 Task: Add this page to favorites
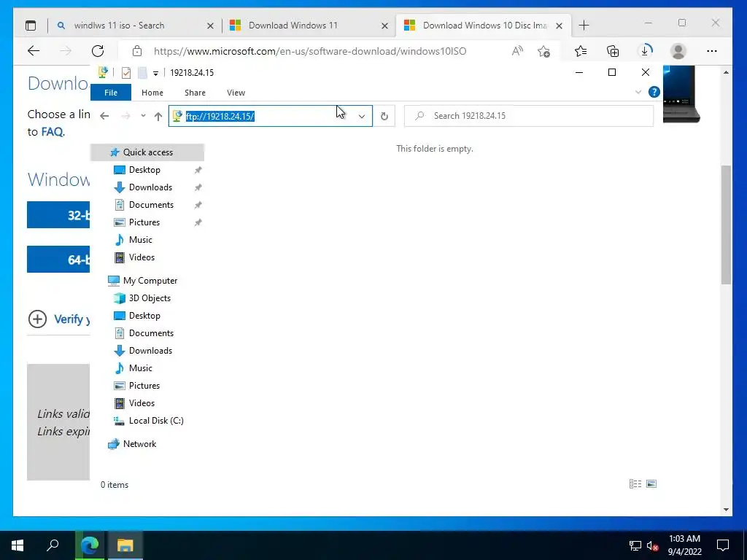[543, 51]
